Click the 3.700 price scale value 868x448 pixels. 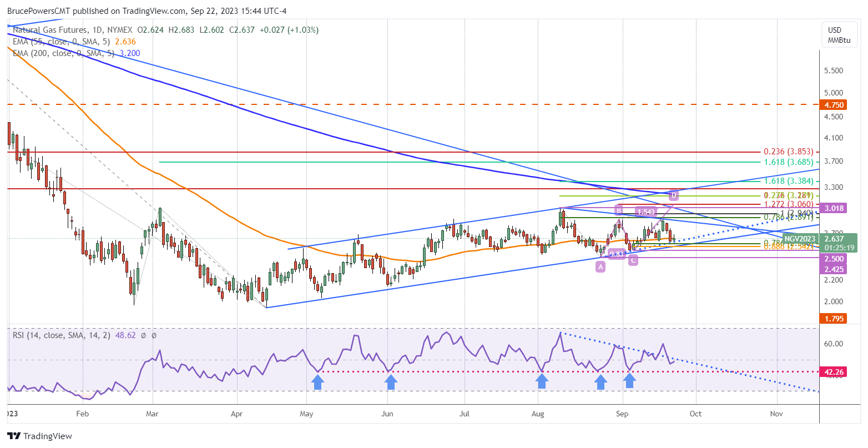[x=834, y=161]
